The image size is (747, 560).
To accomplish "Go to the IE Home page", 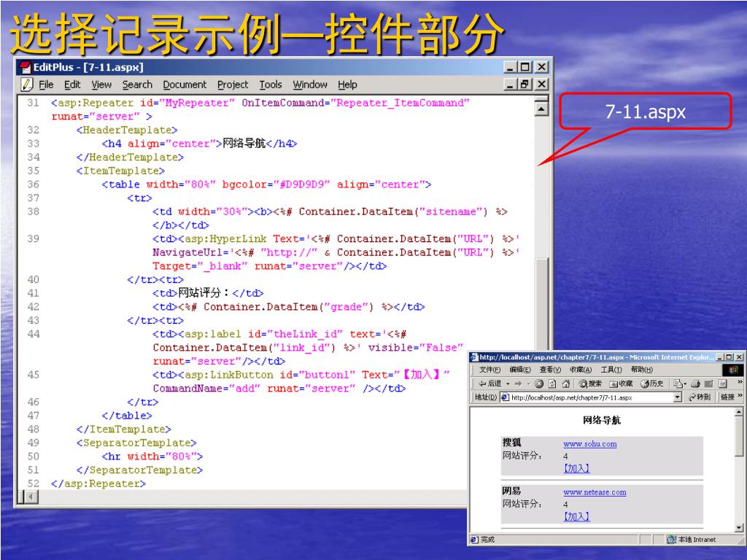I will tap(566, 384).
